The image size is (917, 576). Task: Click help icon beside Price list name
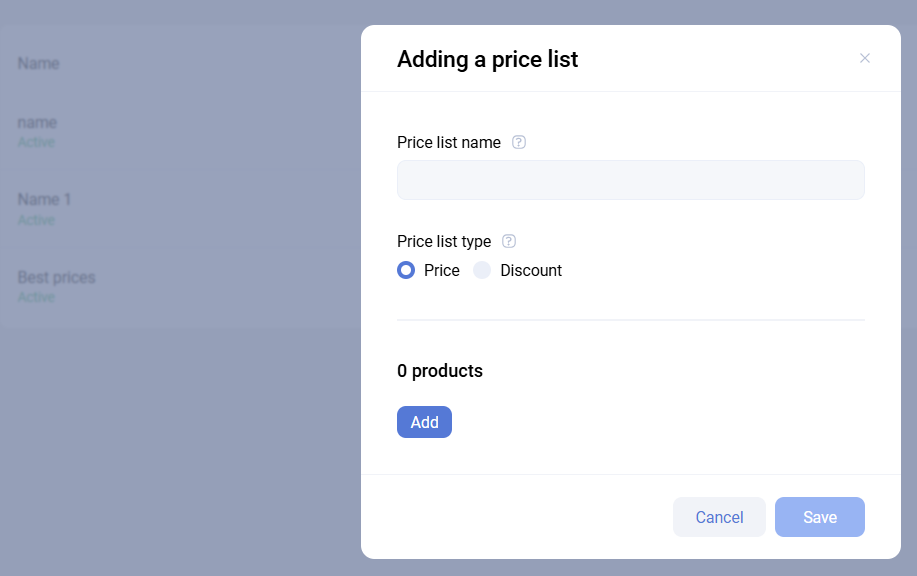(519, 142)
